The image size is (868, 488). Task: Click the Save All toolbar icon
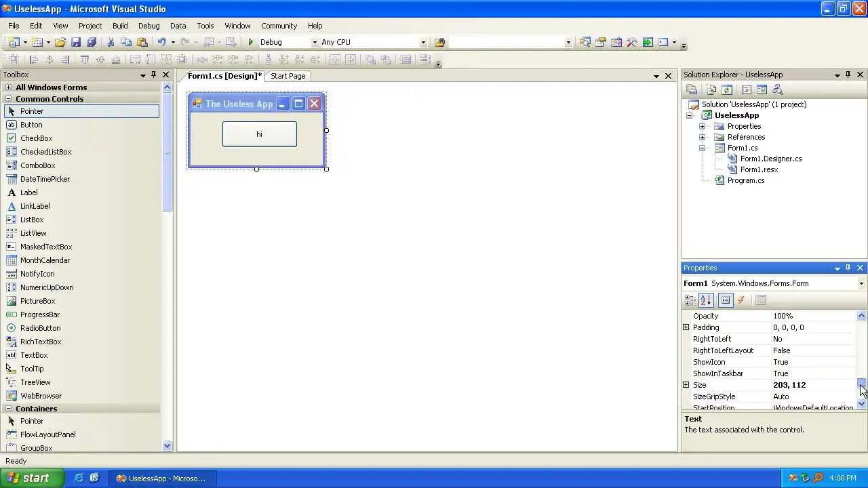[92, 42]
